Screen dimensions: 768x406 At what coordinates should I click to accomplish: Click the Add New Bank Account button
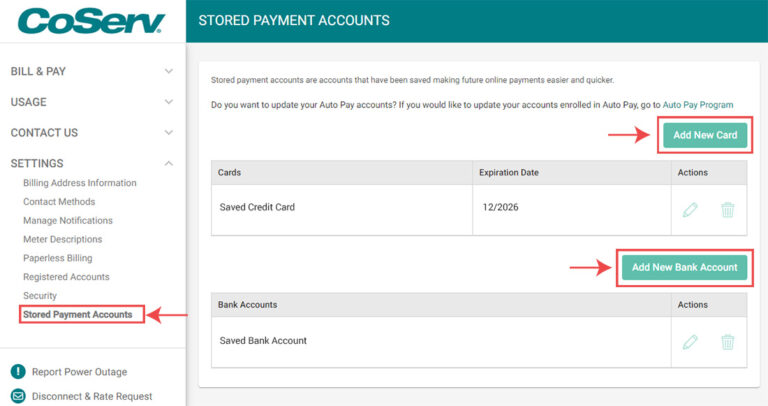click(684, 267)
